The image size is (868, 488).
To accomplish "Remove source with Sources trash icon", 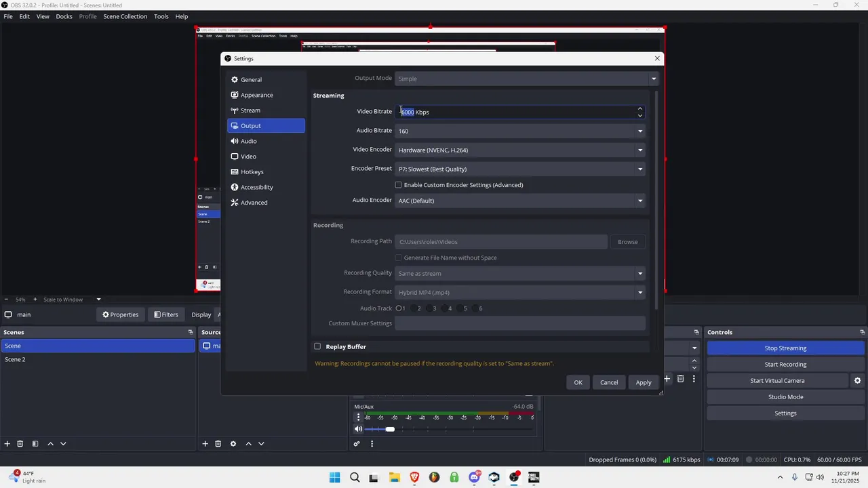I will [218, 444].
